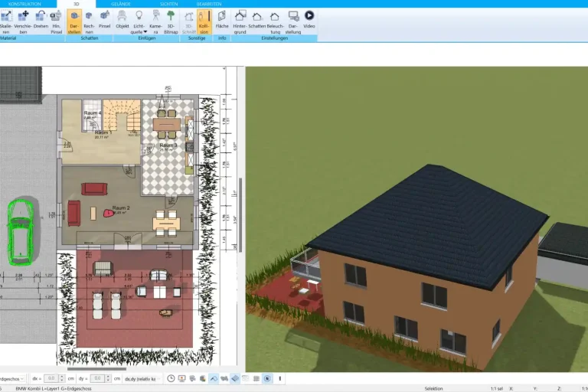Increase the dy value with stepper

click(108, 377)
